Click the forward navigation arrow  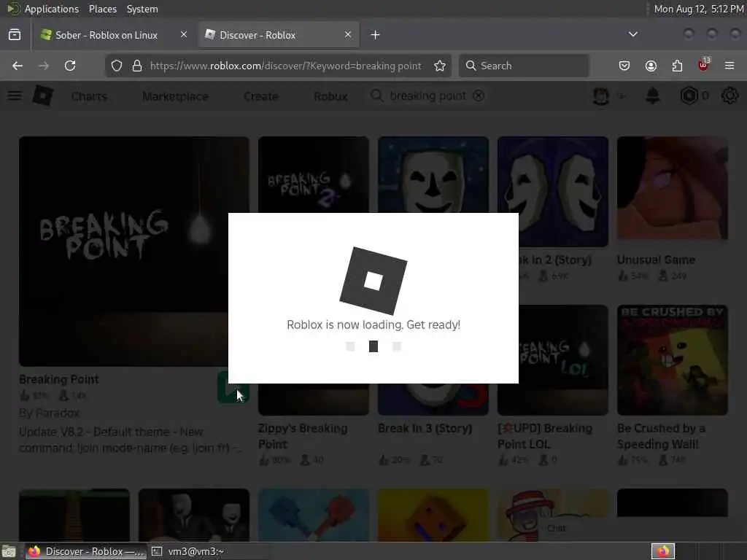click(x=44, y=66)
